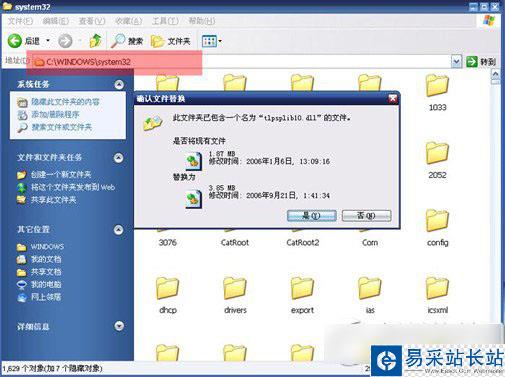Select the icsxml folder
505x377 pixels.
tap(437, 295)
